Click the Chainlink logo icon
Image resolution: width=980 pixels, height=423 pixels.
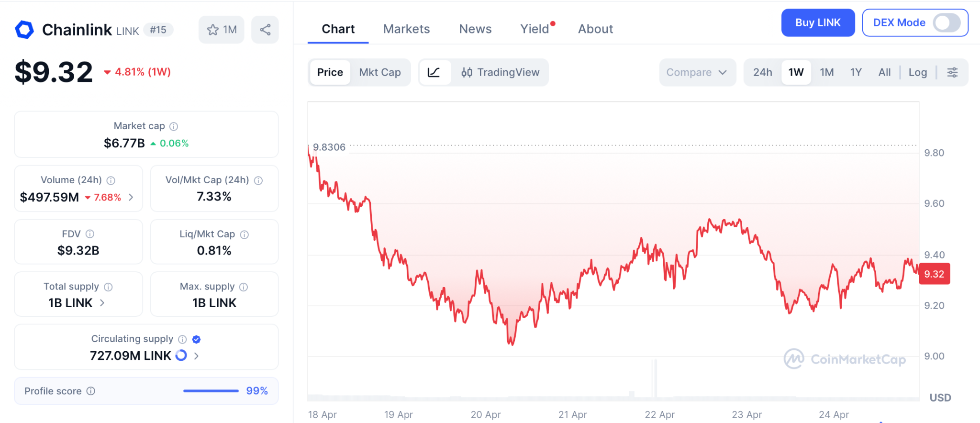pos(24,30)
